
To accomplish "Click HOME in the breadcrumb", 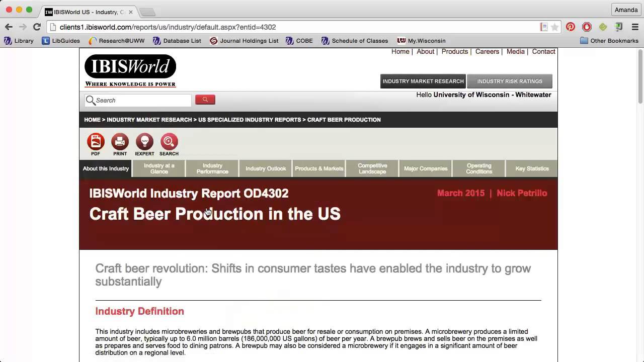I will pos(92,120).
